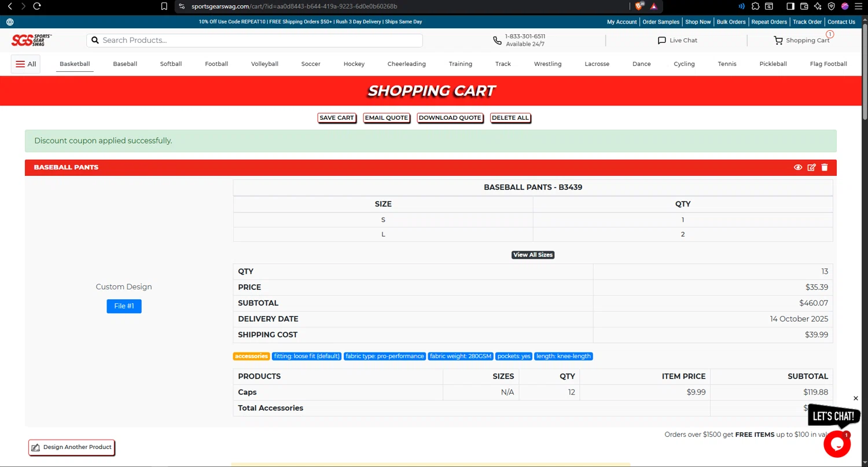Screen dimensions: 868x467
Task: Edit the Baseball Pants cart item
Action: pyautogui.click(x=811, y=167)
